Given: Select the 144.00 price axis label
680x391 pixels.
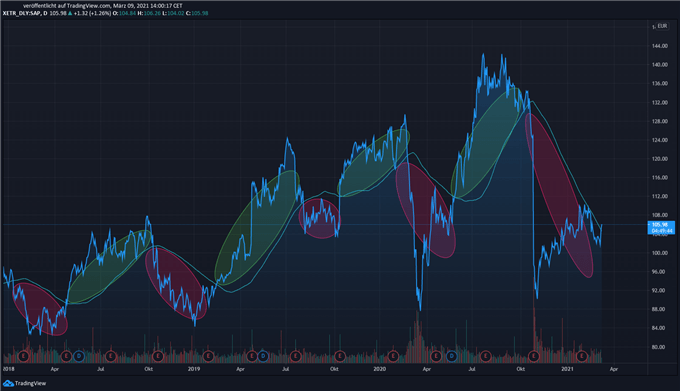Looking at the screenshot, I should (x=660, y=46).
